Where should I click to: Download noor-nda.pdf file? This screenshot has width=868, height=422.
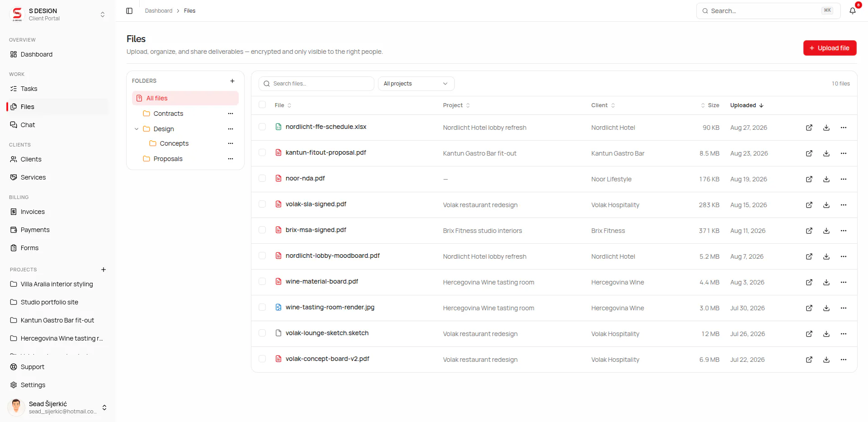(x=826, y=179)
